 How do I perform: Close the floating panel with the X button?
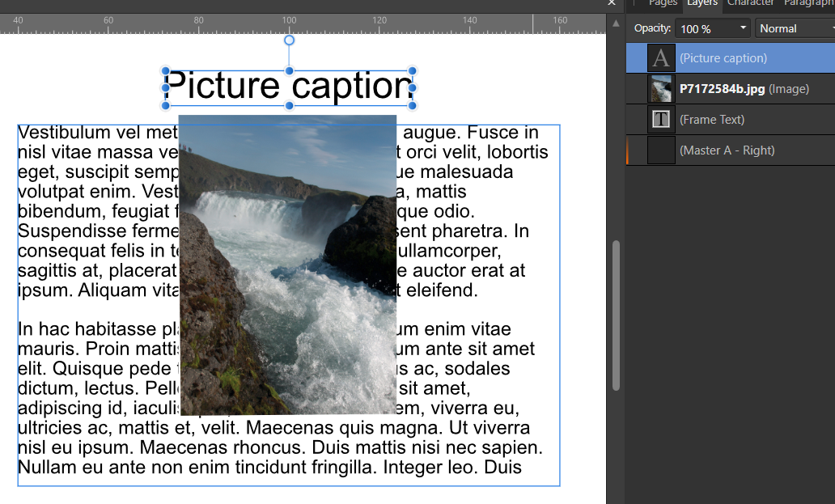coord(612,3)
